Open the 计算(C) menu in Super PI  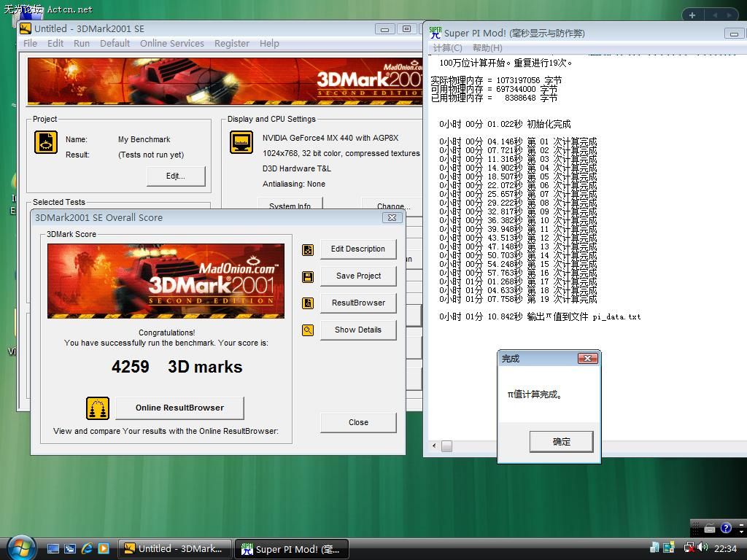pyautogui.click(x=447, y=48)
